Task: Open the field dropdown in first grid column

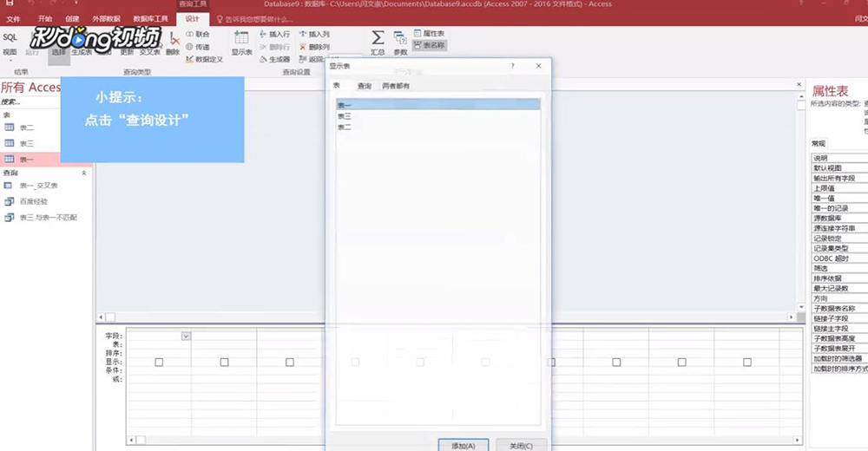Action: (186, 336)
